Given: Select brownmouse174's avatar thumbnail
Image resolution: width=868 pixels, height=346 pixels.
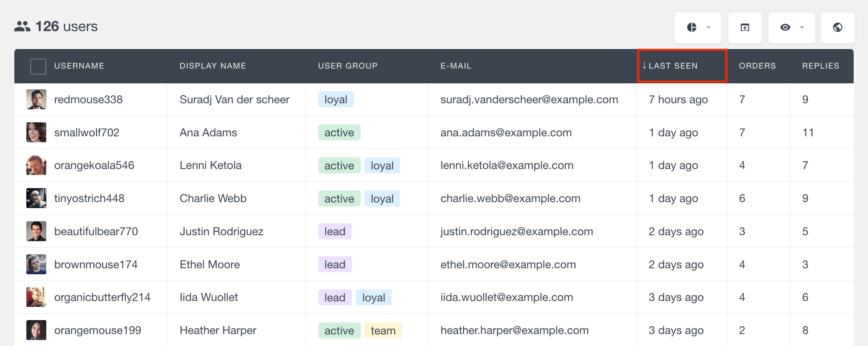Looking at the screenshot, I should tap(36, 264).
